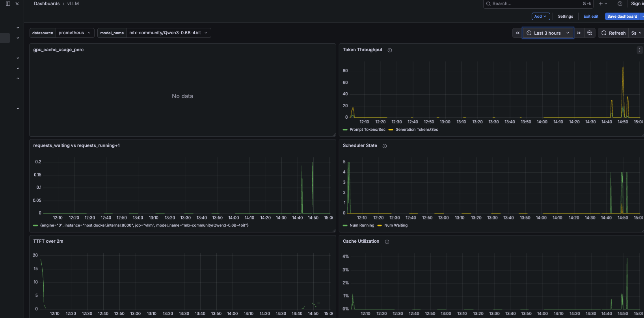Toggle the engine="0" vllm legend series

click(x=144, y=225)
